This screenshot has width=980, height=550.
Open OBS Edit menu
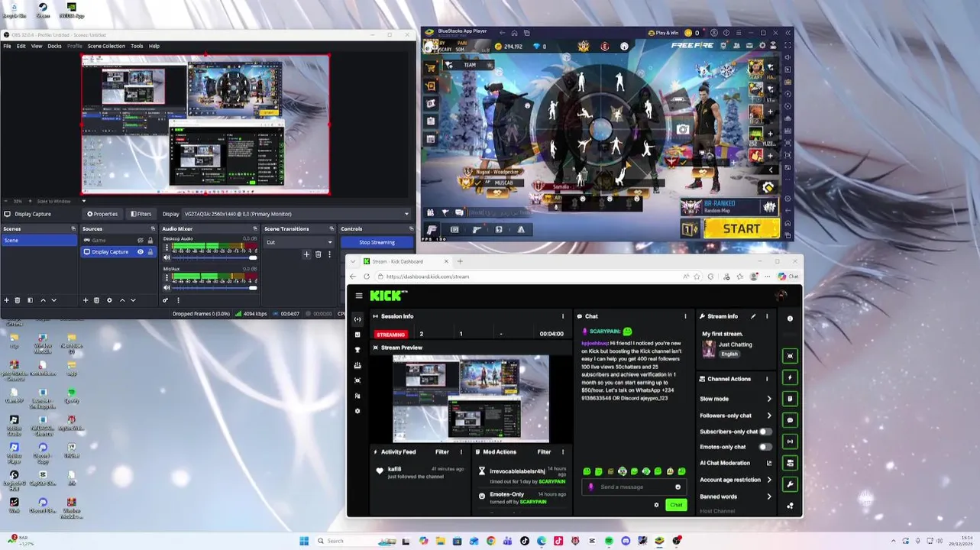pos(21,46)
